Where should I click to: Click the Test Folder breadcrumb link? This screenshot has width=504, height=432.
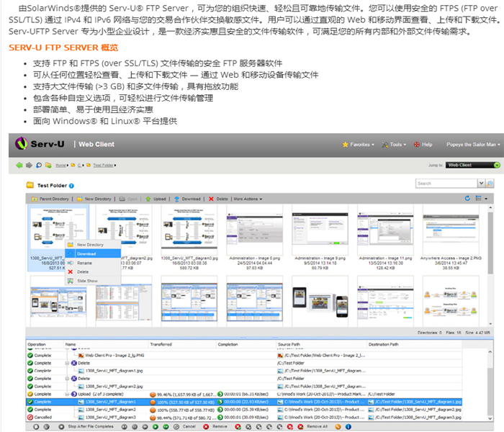pos(103,165)
